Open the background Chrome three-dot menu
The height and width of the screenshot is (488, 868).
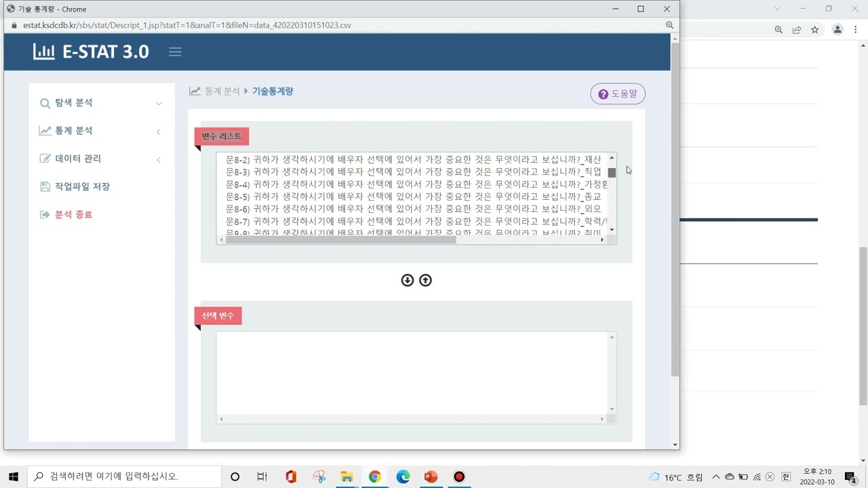click(x=856, y=30)
